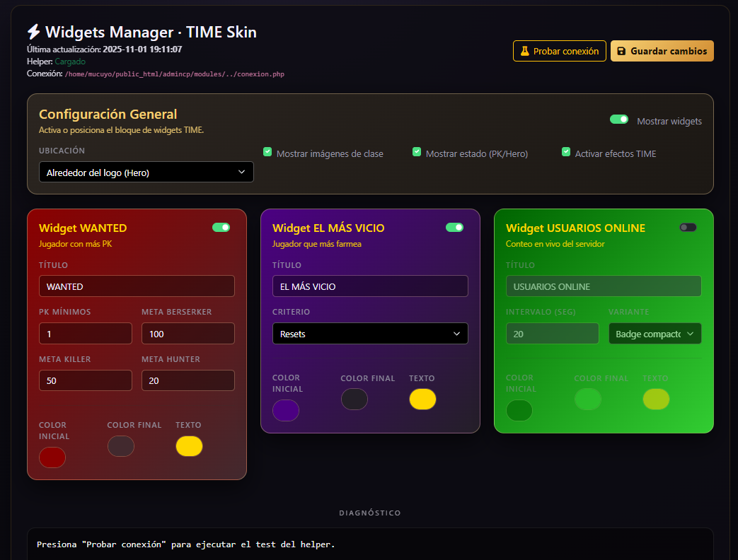Open EL MÁS VICIO Color Inicial swatch

pyautogui.click(x=286, y=410)
